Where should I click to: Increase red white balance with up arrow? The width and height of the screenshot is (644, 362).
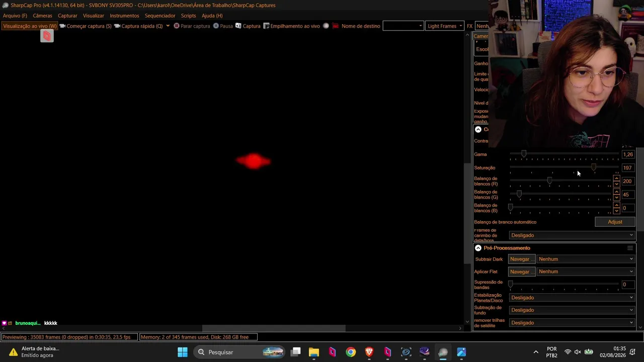[x=617, y=178]
